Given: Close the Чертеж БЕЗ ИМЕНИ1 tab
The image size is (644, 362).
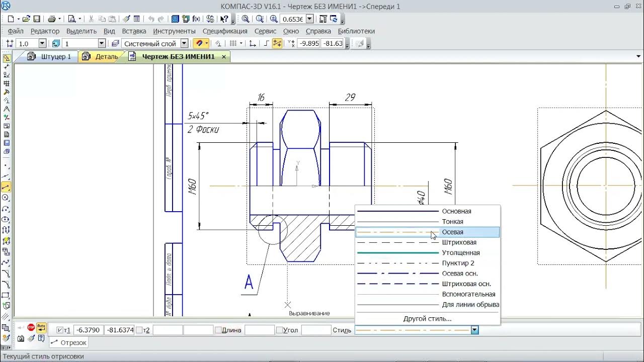Looking at the screenshot, I should (x=224, y=57).
